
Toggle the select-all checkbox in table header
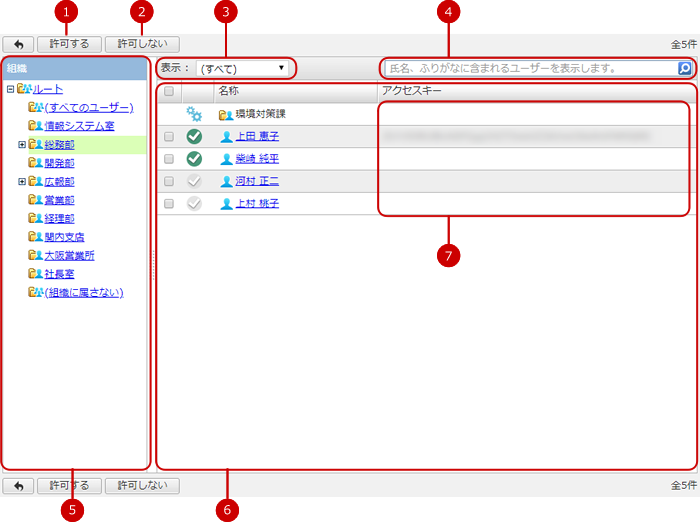pyautogui.click(x=169, y=91)
